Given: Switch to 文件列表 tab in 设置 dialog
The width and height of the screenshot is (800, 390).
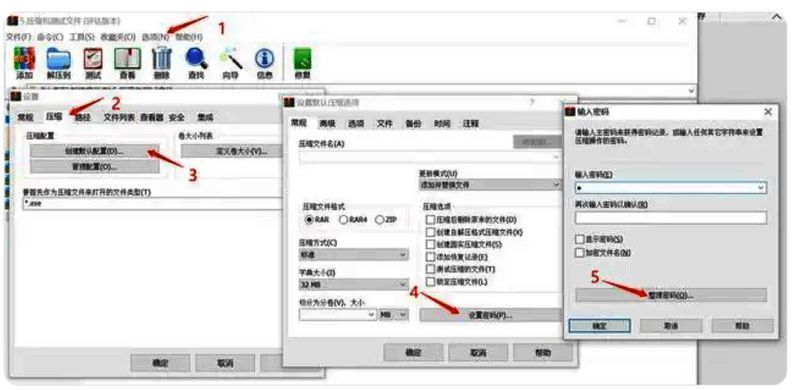Looking at the screenshot, I should (x=119, y=117).
